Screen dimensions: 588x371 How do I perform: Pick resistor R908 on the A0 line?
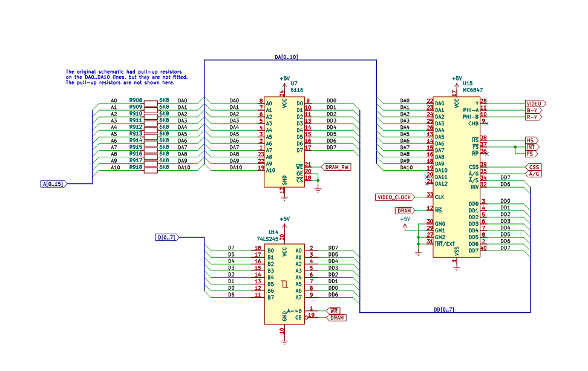151,100
